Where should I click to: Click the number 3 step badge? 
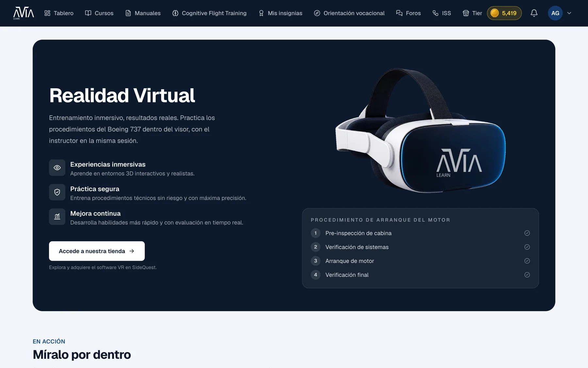click(316, 261)
